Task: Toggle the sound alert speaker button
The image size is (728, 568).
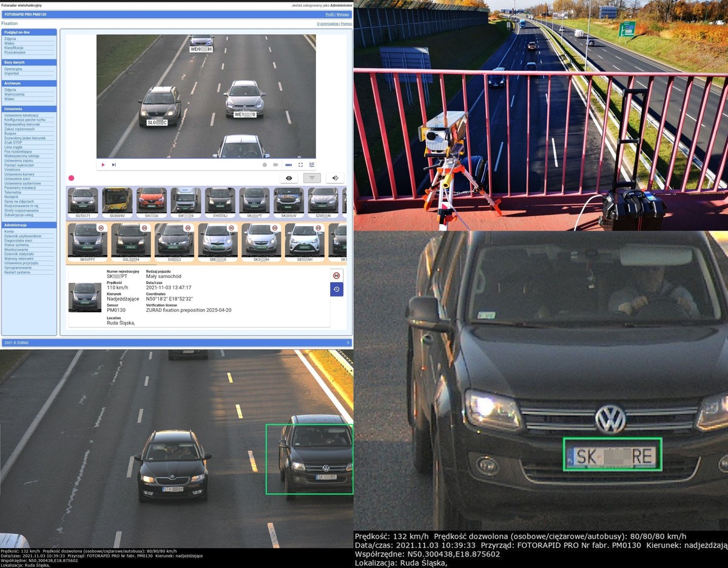Action: click(x=335, y=178)
